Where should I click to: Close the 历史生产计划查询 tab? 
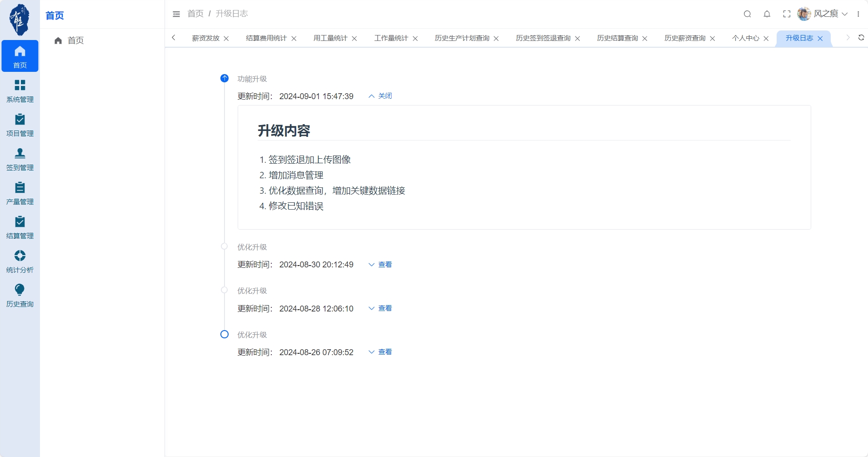point(496,39)
